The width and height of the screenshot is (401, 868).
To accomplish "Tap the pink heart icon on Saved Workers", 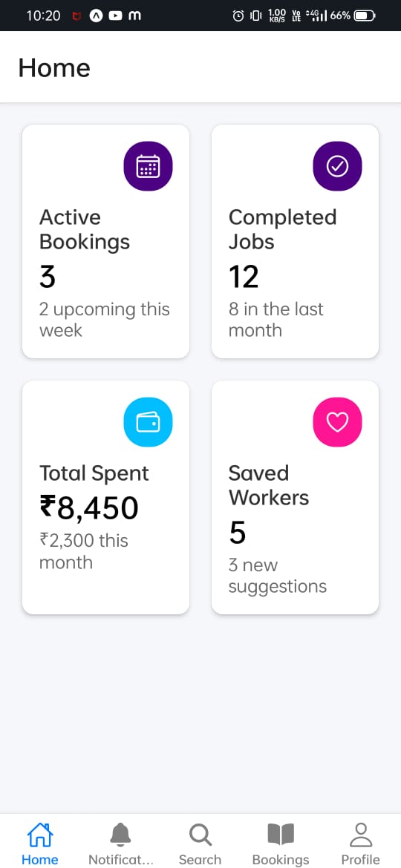I will [337, 422].
